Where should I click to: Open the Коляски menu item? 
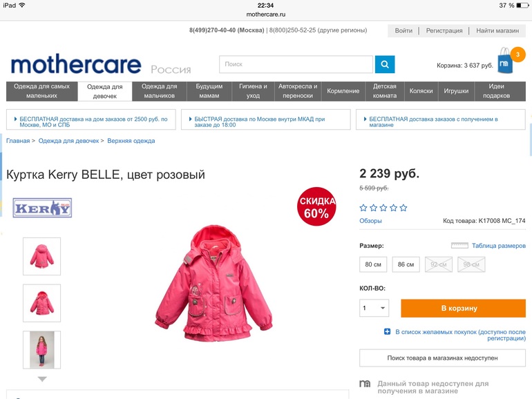point(421,91)
